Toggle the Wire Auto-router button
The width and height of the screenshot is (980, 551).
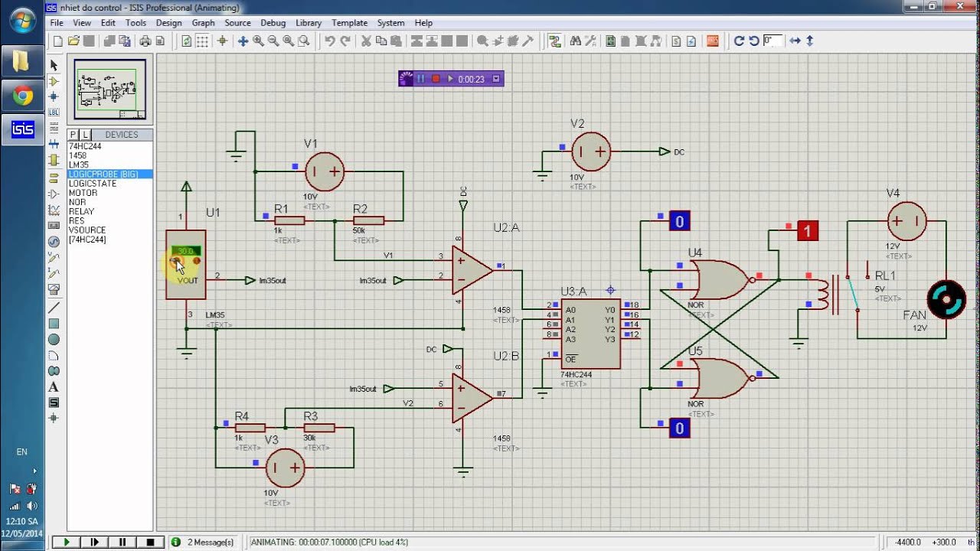(555, 41)
